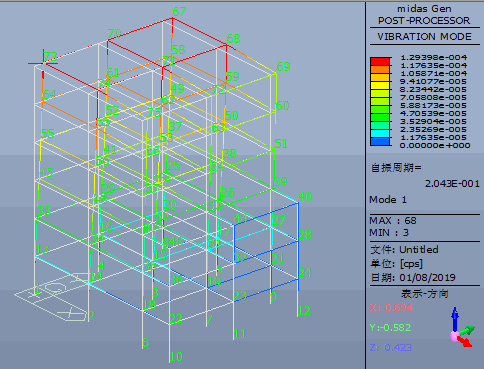Click the MIN : 3 text
This screenshot has height=369, width=484.
[x=389, y=232]
